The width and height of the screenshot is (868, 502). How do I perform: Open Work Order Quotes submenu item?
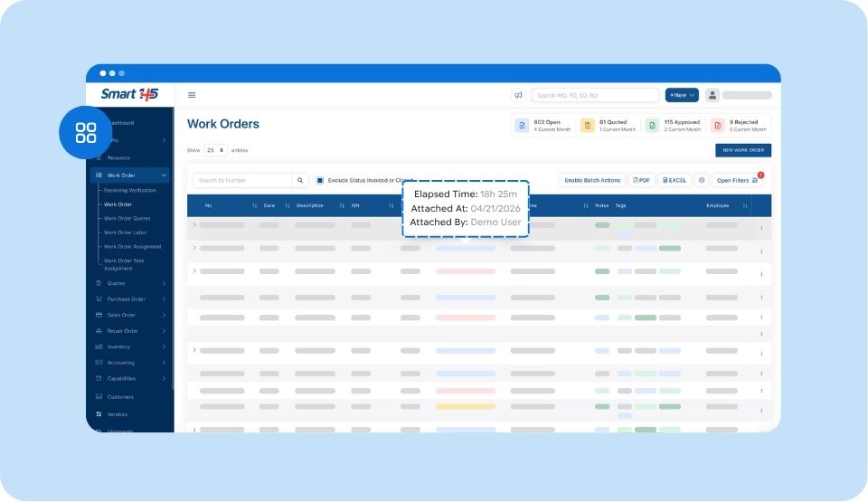(127, 218)
